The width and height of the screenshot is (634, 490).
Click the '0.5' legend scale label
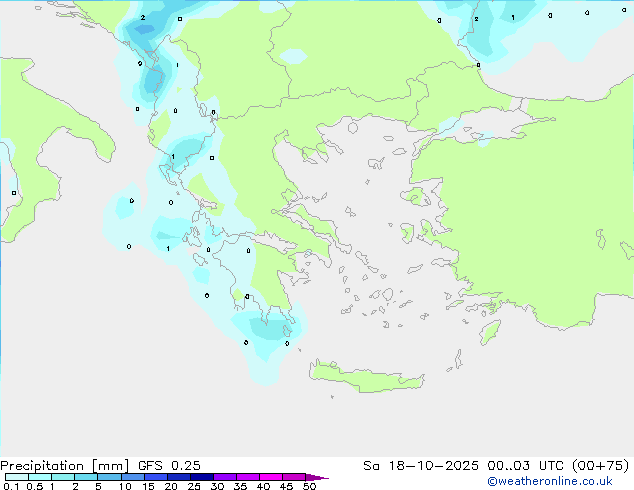[x=35, y=486]
